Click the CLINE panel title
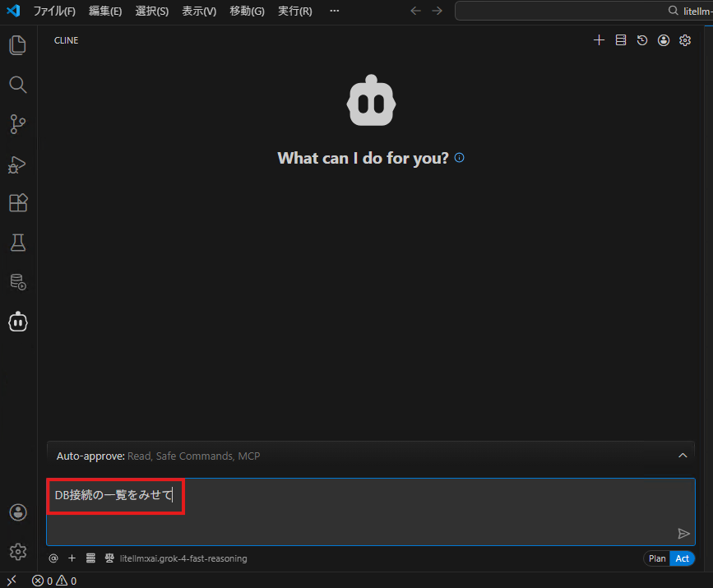The height and width of the screenshot is (588, 713). [x=66, y=40]
